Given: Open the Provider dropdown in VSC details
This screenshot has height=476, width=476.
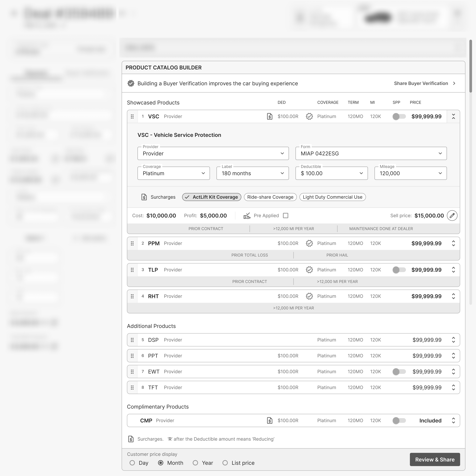Looking at the screenshot, I should (213, 153).
